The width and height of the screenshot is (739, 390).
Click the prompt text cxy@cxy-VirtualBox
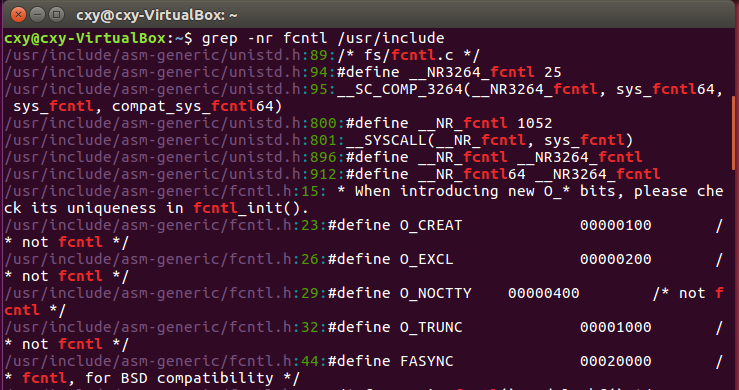(x=85, y=38)
